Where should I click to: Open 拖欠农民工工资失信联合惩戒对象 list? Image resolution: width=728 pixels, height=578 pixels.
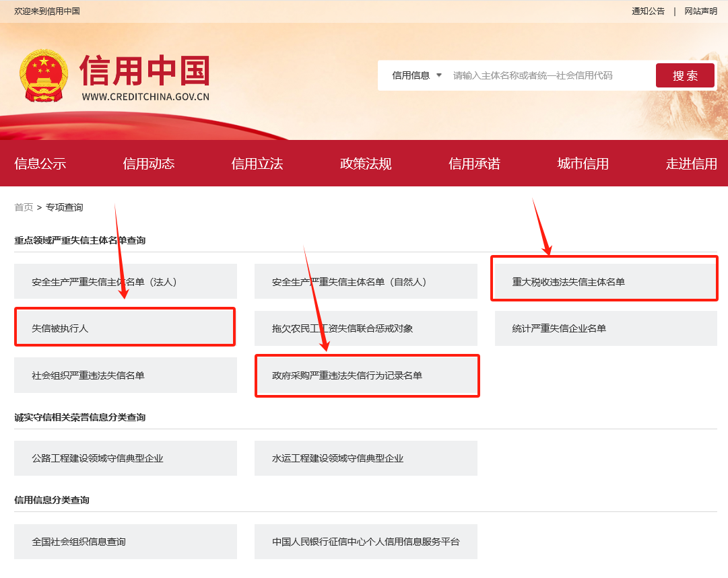pos(366,328)
